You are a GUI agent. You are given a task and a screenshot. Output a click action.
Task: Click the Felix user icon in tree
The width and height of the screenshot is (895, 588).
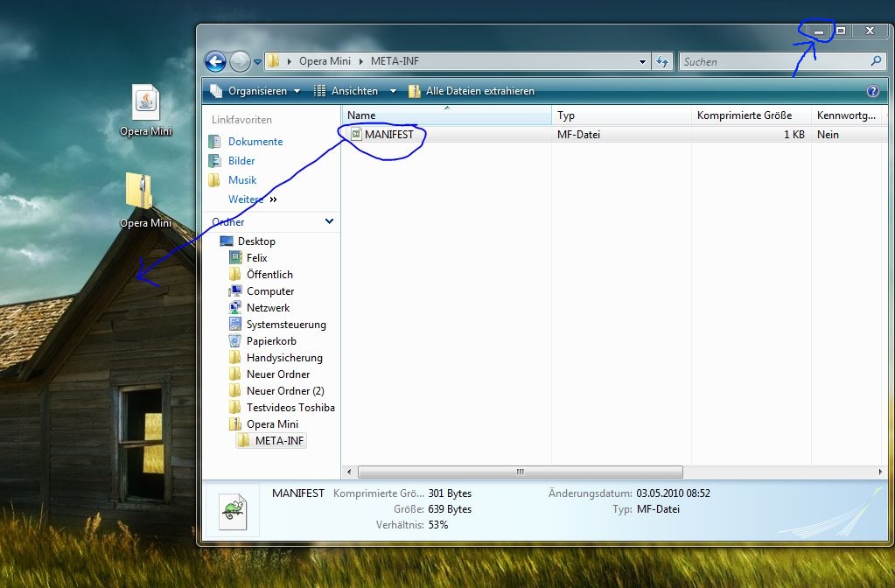pyautogui.click(x=235, y=258)
